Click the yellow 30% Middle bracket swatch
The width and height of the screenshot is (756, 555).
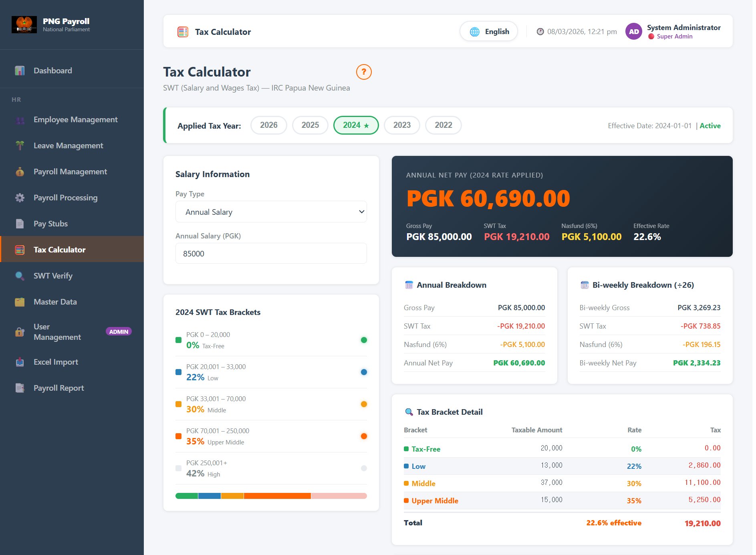[x=179, y=404]
